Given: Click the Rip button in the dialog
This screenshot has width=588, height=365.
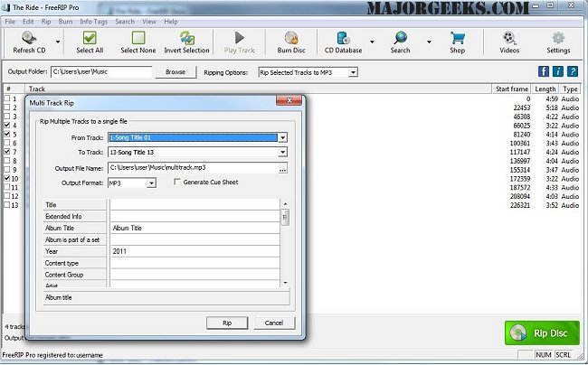Looking at the screenshot, I should [227, 323].
